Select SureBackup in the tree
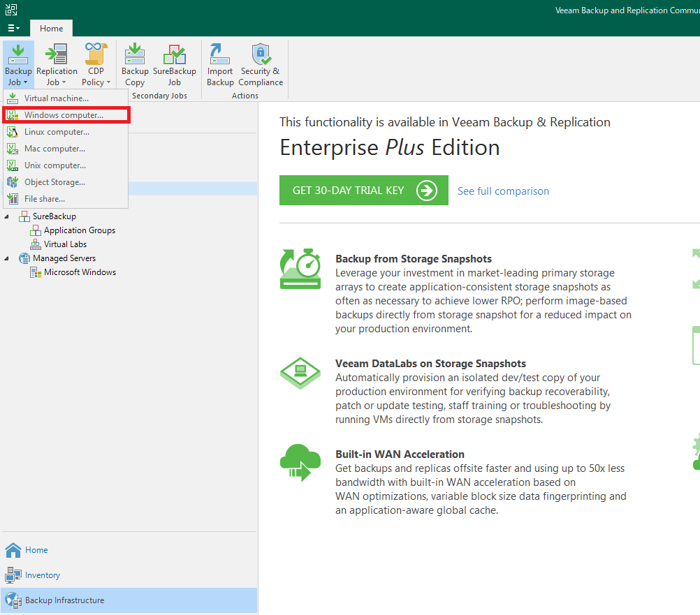 click(54, 216)
